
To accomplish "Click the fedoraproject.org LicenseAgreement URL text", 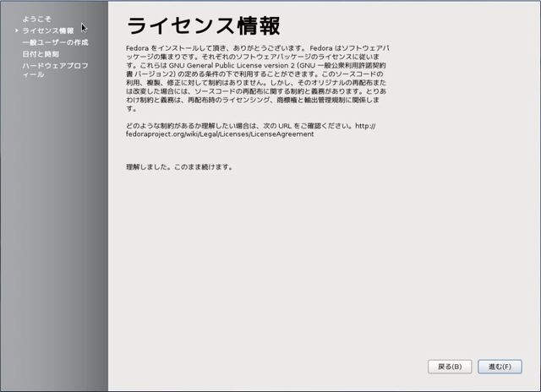I will (220, 134).
